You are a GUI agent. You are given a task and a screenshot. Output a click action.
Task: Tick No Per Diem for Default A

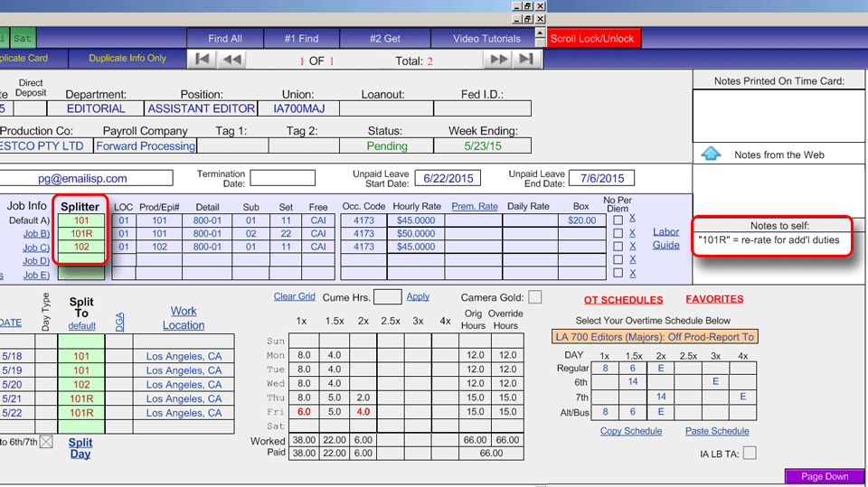click(618, 220)
